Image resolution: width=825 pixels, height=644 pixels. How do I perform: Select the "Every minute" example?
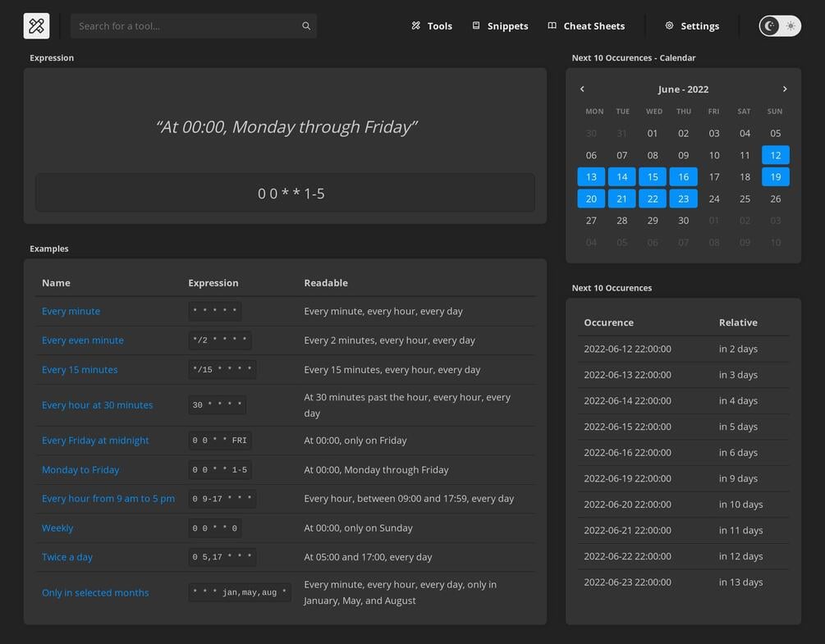tap(71, 312)
